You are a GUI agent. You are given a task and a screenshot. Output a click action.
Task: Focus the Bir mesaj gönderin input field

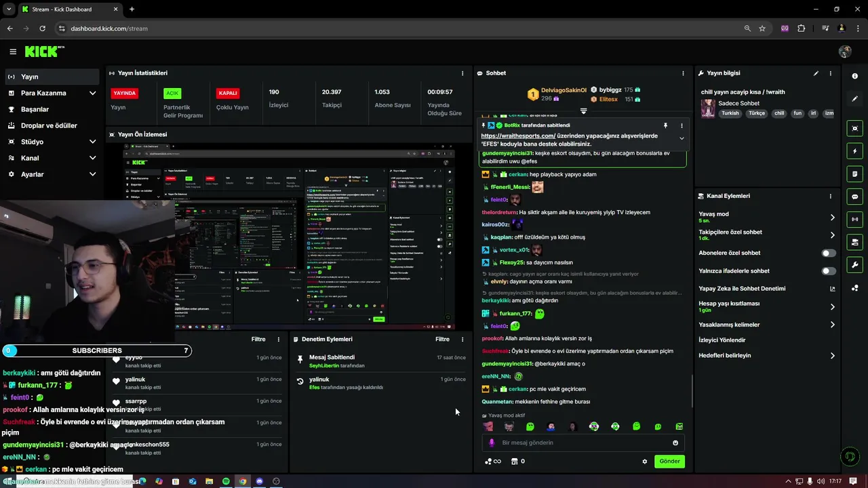[583, 443]
